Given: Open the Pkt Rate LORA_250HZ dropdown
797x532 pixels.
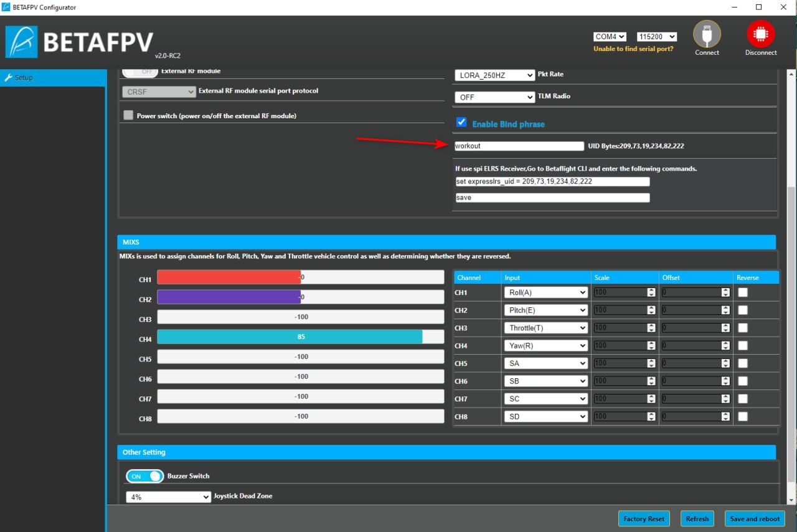Looking at the screenshot, I should 494,75.
